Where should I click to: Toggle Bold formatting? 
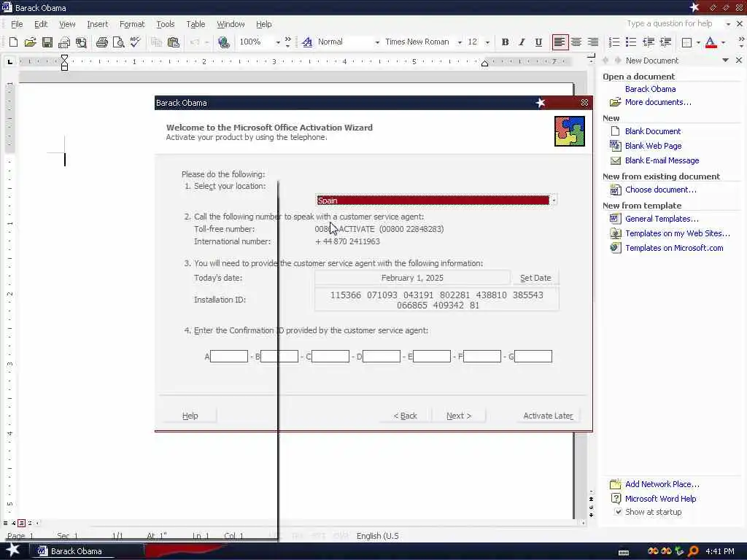click(x=505, y=42)
